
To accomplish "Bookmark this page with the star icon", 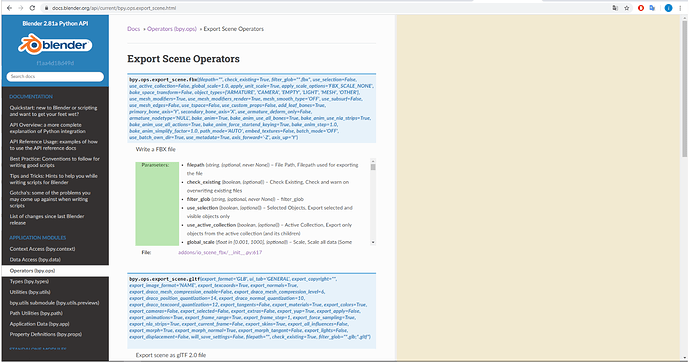I will [x=626, y=8].
